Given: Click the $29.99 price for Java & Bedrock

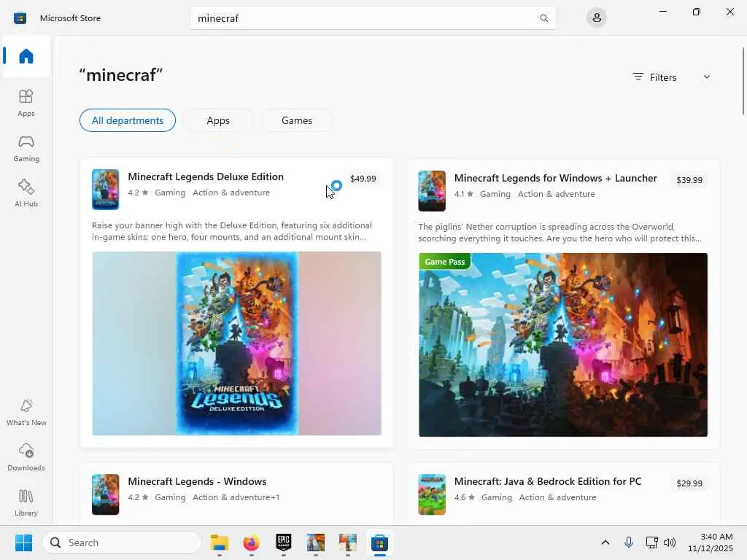Looking at the screenshot, I should (689, 483).
